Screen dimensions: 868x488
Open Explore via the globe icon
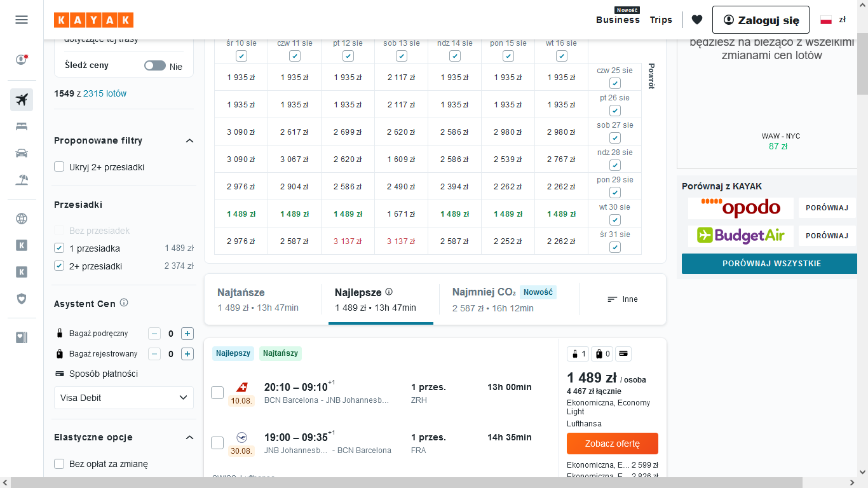tap(22, 219)
